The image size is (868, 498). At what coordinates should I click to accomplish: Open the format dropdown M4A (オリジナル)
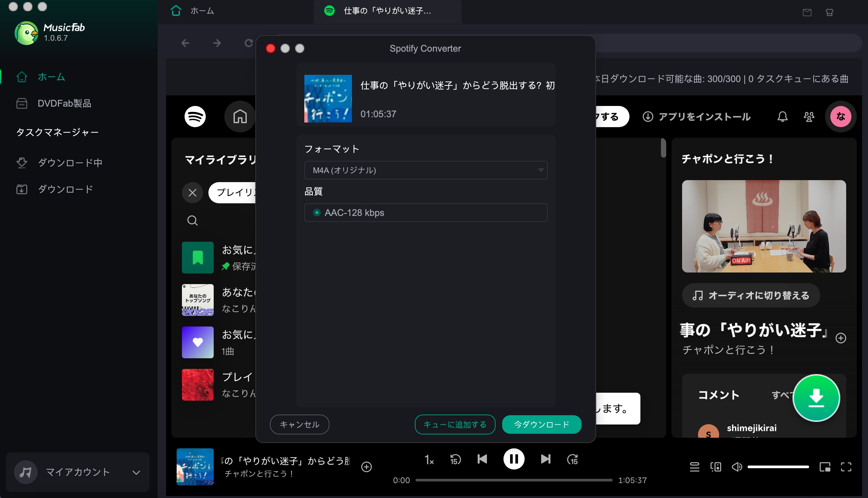point(426,170)
